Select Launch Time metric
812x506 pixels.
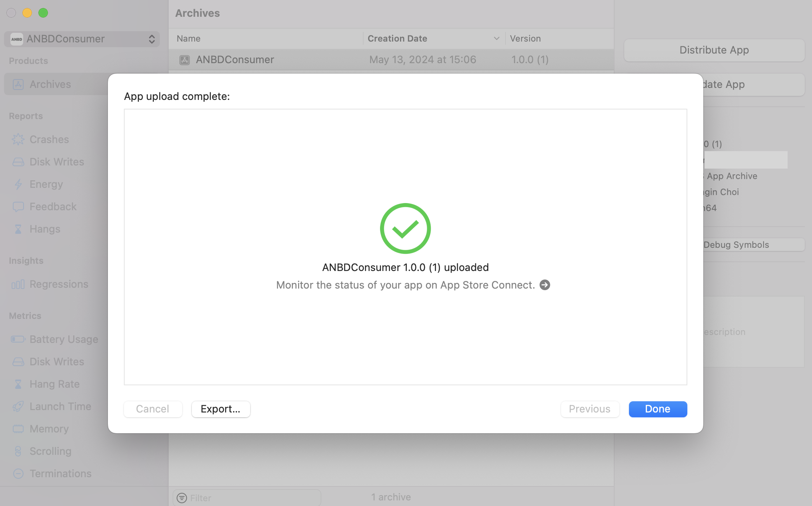[60, 406]
